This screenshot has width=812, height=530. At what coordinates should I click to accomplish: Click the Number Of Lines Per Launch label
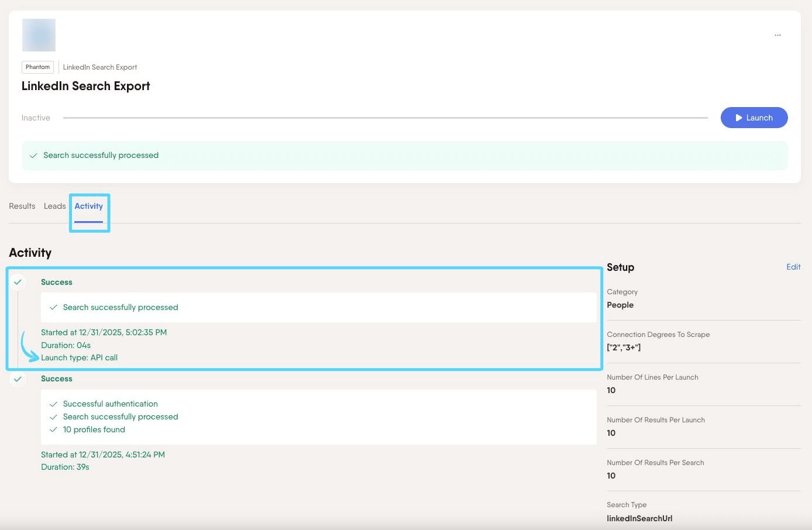(652, 377)
